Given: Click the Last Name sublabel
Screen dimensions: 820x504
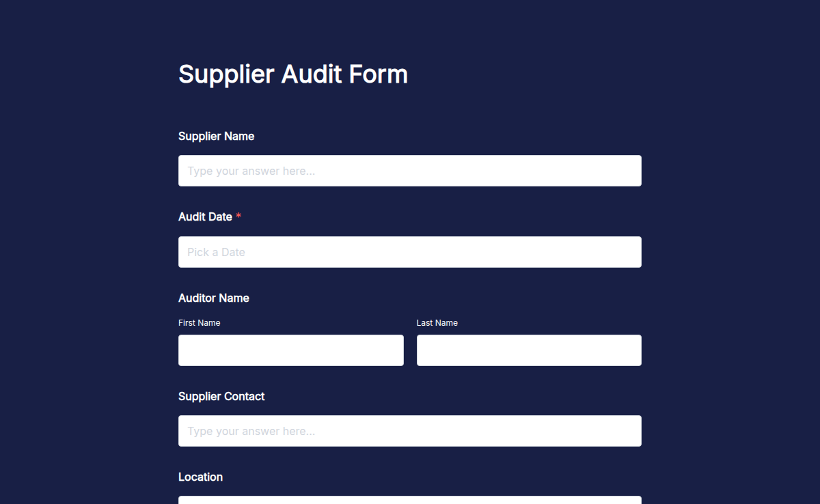Looking at the screenshot, I should pyautogui.click(x=437, y=322).
